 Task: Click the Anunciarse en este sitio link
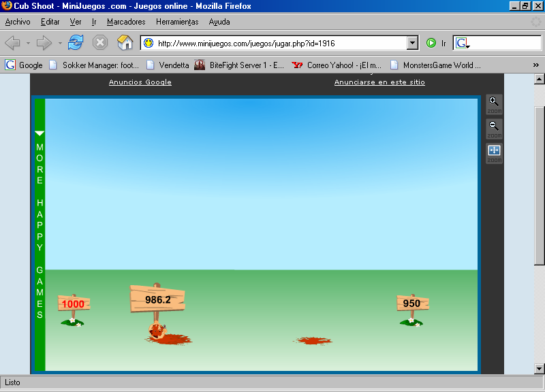coord(379,82)
